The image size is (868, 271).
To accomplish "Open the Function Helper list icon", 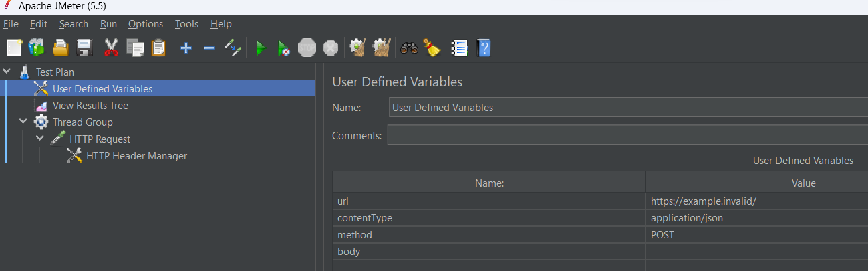I will 458,48.
